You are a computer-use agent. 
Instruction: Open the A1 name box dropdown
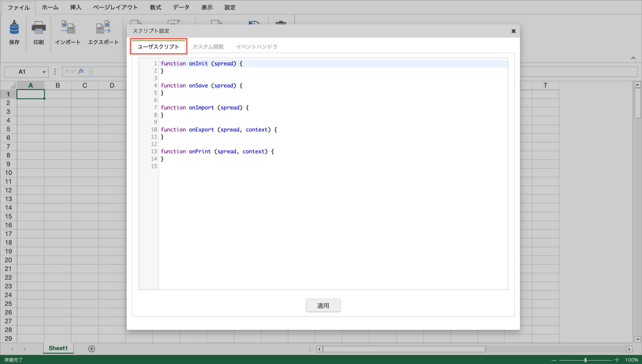[x=44, y=72]
